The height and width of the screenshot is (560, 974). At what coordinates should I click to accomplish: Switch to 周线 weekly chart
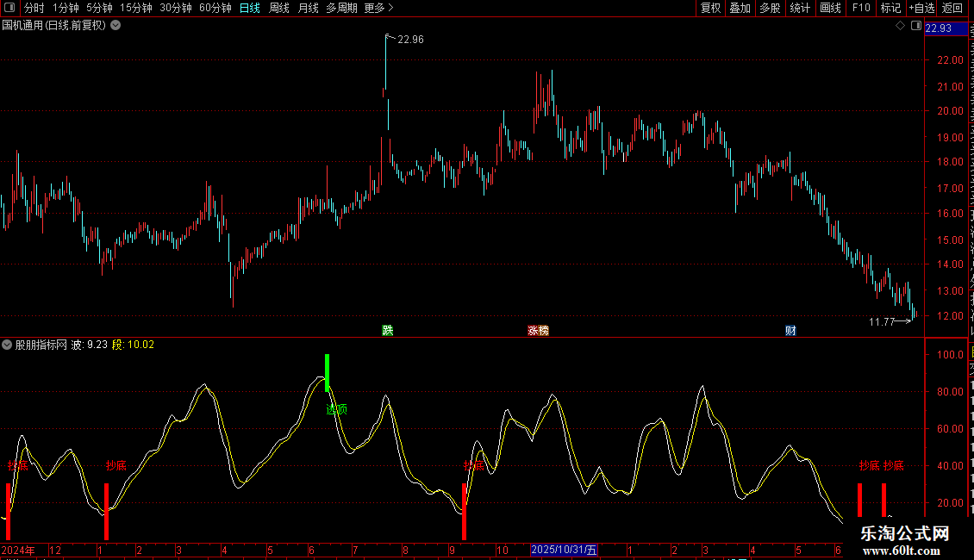pyautogui.click(x=279, y=8)
